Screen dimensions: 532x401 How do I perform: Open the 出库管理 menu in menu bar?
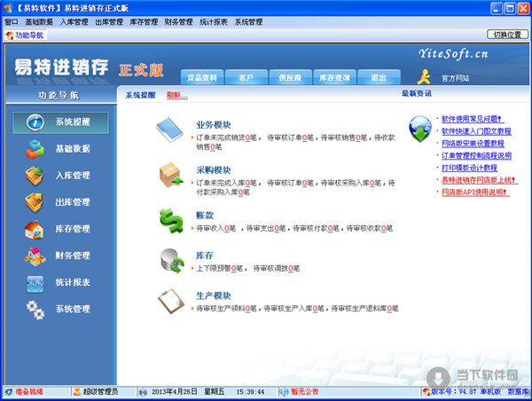click(109, 22)
